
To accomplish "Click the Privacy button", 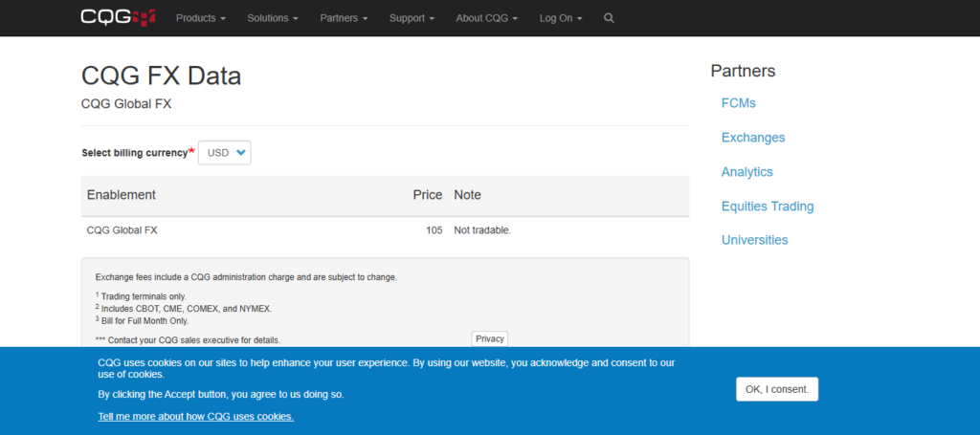I will 490,338.
